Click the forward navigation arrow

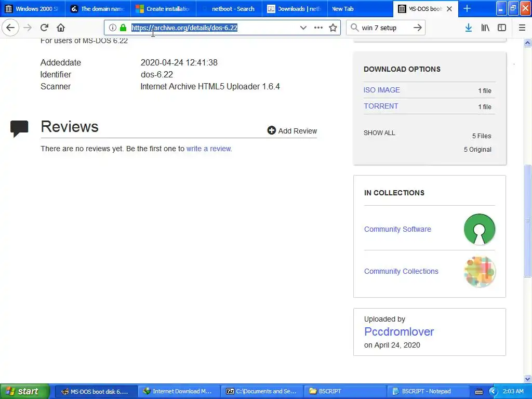(28, 28)
